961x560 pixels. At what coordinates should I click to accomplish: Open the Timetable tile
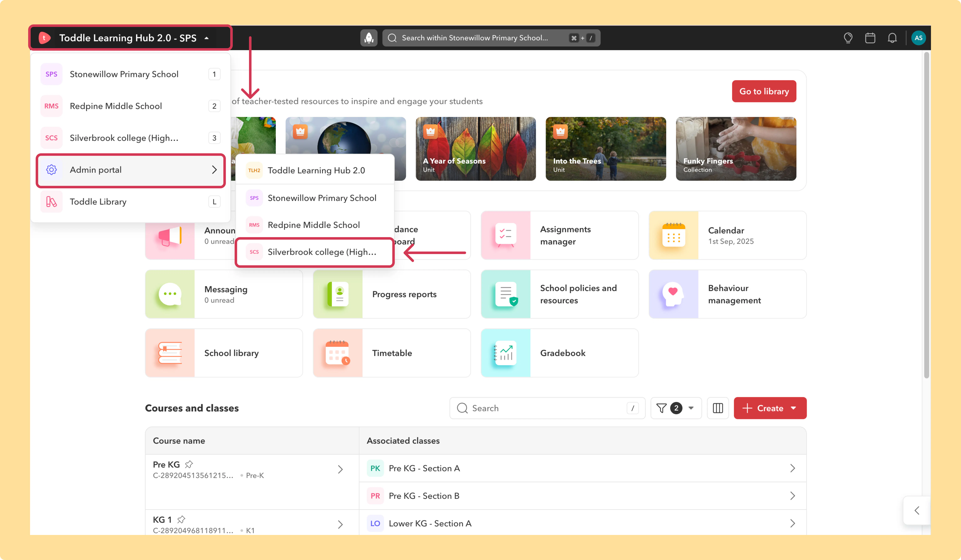(x=392, y=353)
